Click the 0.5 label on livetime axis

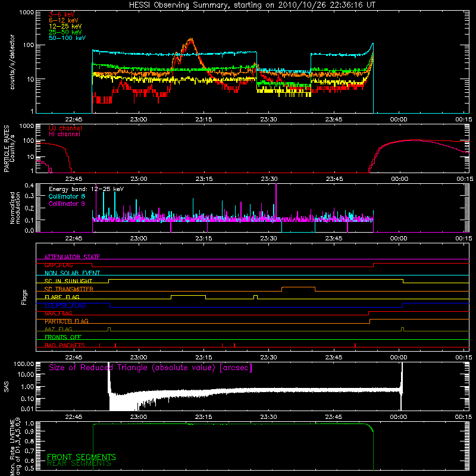30,468
